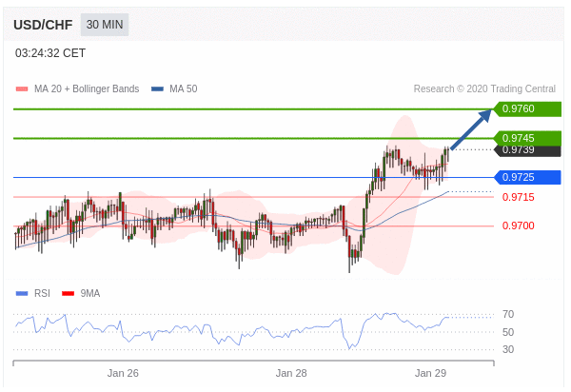Screen dimensions: 571x392
Task: Click the blue 0.9725 pivot price tag
Action: coord(527,177)
